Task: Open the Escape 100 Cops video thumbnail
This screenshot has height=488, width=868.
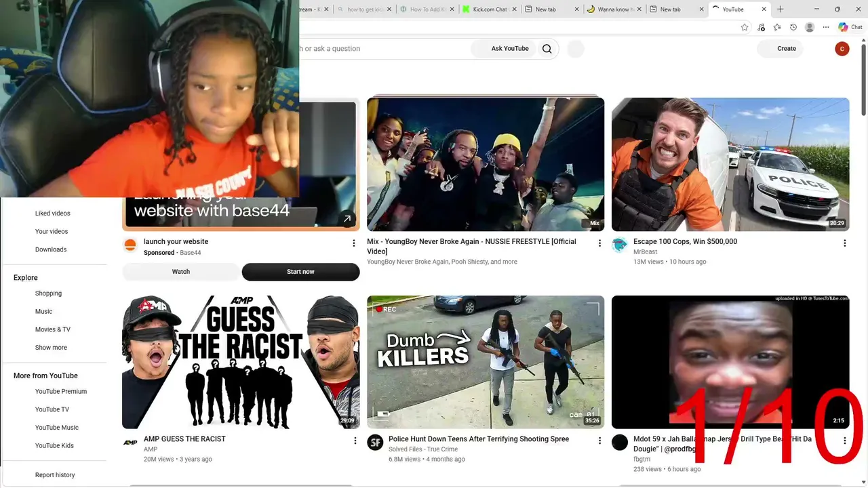Action: pyautogui.click(x=730, y=165)
